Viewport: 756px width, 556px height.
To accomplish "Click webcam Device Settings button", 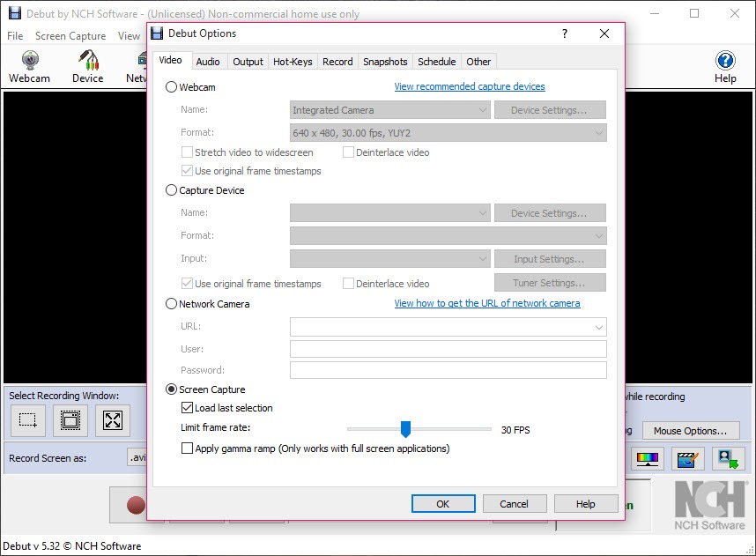I will coord(550,110).
